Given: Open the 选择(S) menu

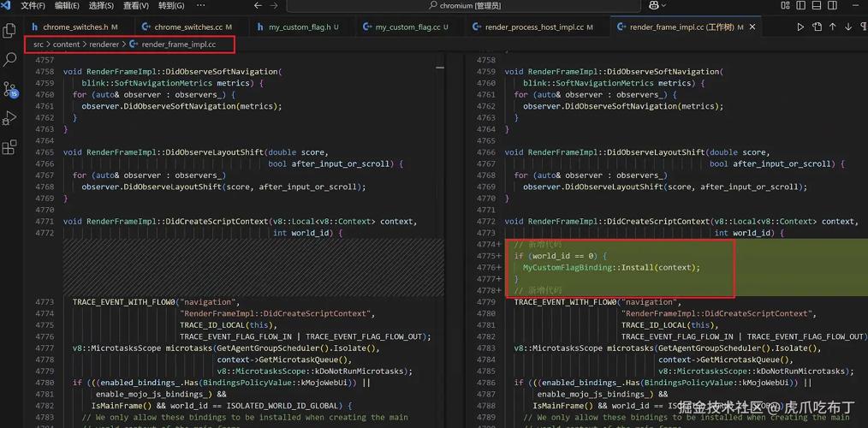Looking at the screenshot, I should [101, 5].
